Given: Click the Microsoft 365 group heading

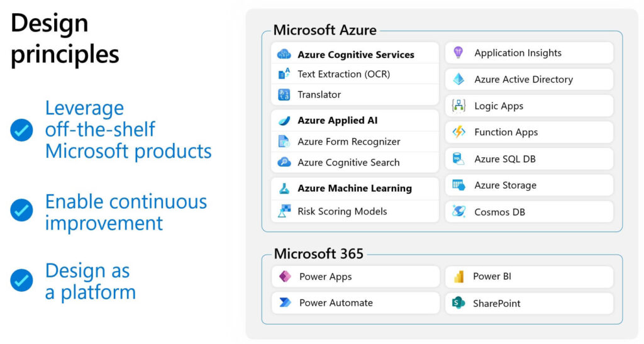Looking at the screenshot, I should click(319, 253).
